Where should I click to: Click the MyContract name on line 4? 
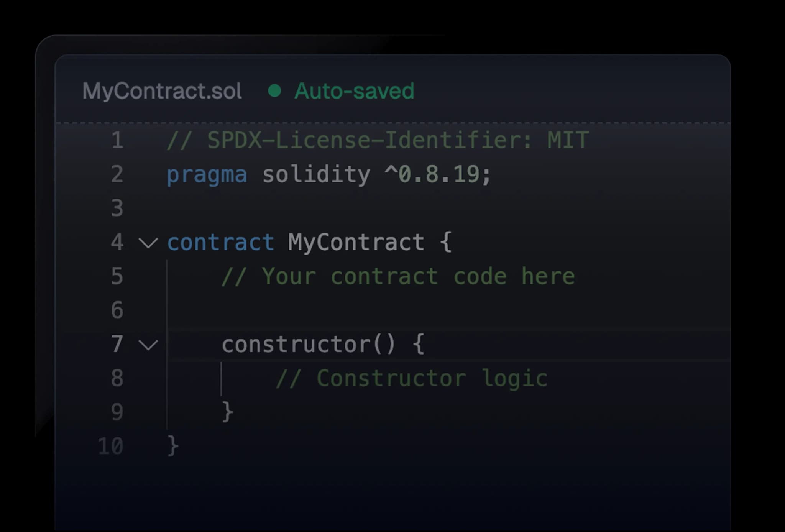[356, 243]
